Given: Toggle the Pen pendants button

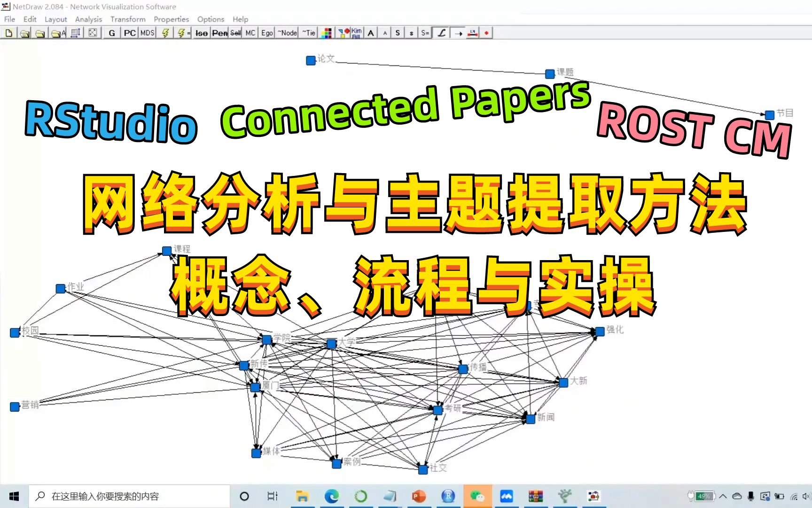Looking at the screenshot, I should 219,33.
